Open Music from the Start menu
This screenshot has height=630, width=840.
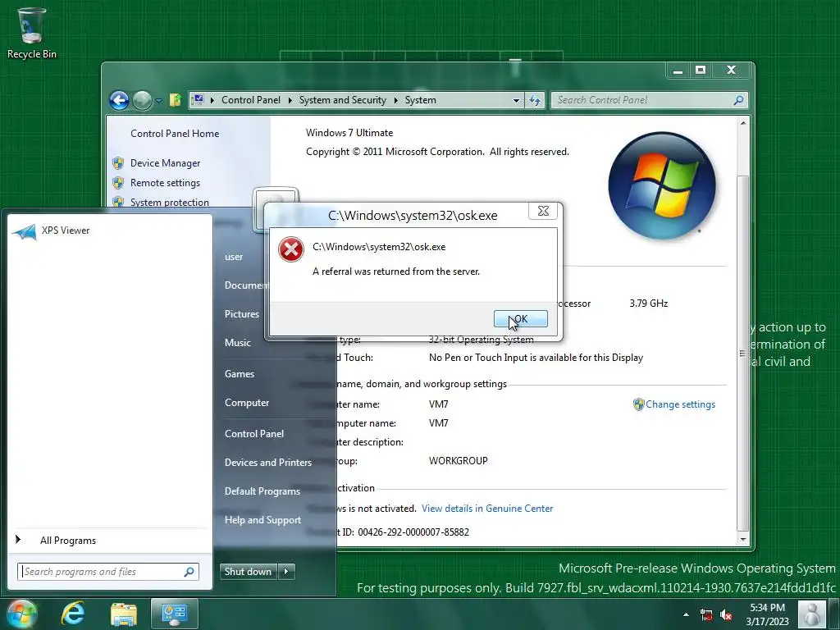coord(237,343)
